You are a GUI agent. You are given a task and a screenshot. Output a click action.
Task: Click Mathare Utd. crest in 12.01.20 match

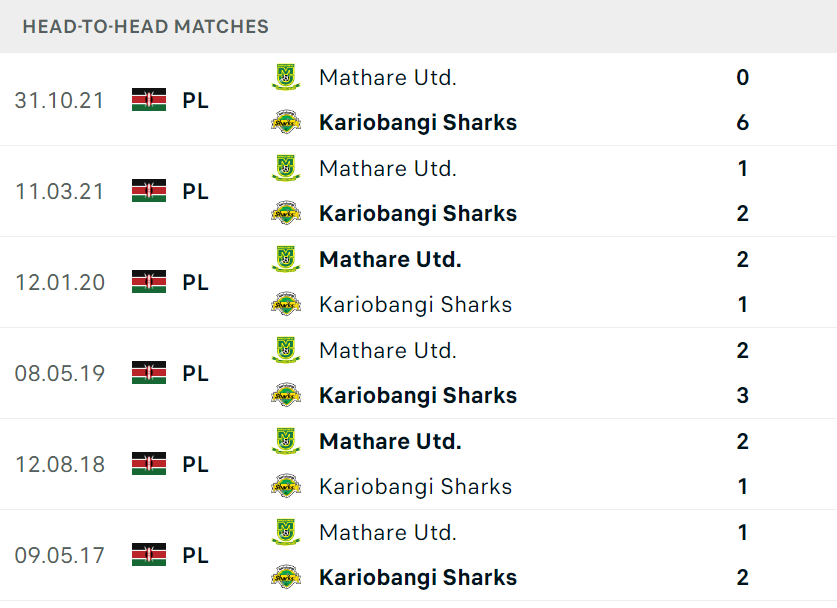286,259
